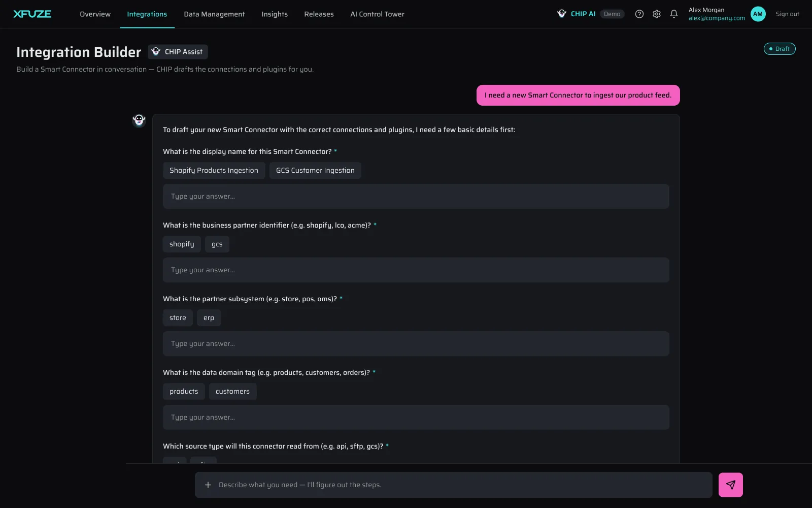
Task: Click the Demo label next to CHIP AI
Action: 612,14
